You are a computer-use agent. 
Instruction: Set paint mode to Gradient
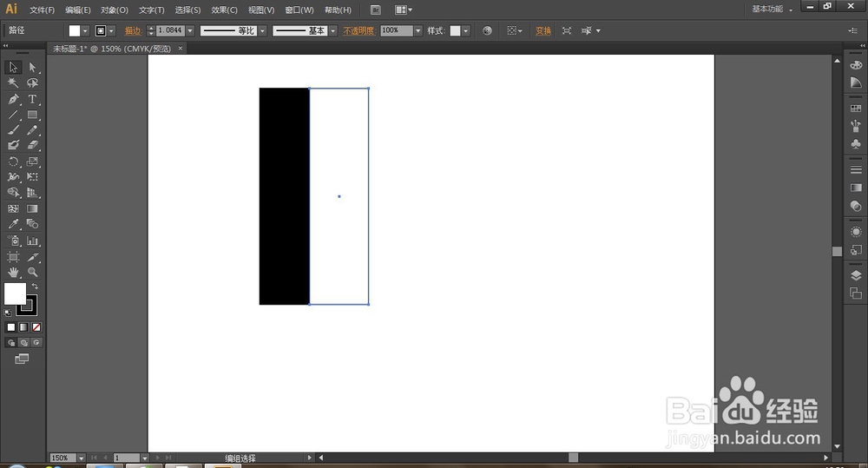point(23,327)
